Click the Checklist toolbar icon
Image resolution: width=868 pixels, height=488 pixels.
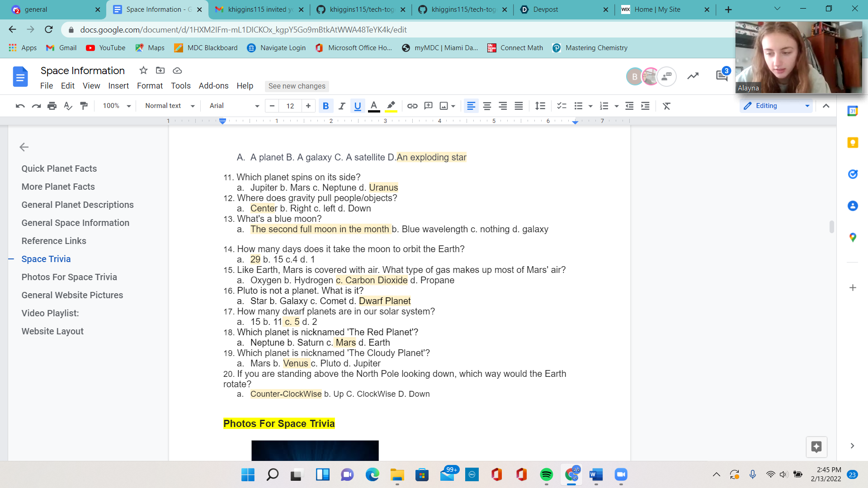click(x=561, y=106)
